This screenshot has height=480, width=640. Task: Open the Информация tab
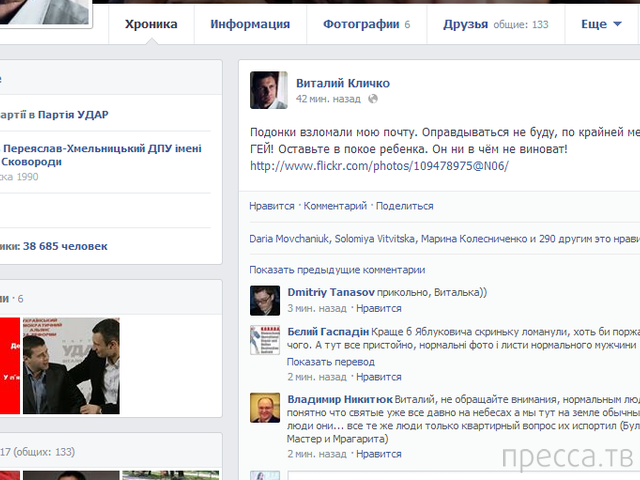point(250,24)
